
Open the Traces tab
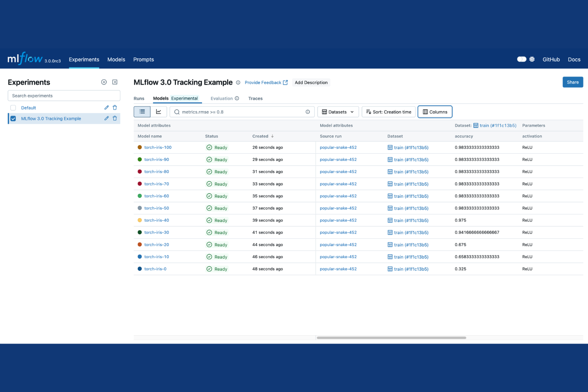tap(255, 98)
